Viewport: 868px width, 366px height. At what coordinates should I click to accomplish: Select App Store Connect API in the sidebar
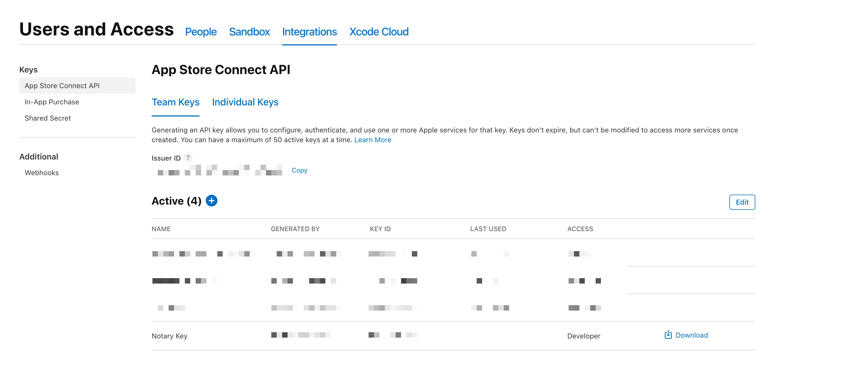pyautogui.click(x=62, y=86)
